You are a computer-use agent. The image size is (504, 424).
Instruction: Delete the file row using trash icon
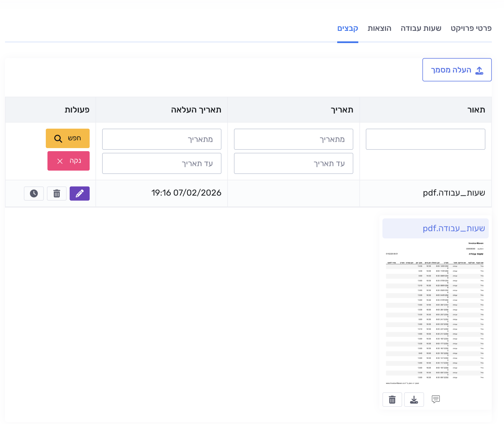tap(57, 193)
